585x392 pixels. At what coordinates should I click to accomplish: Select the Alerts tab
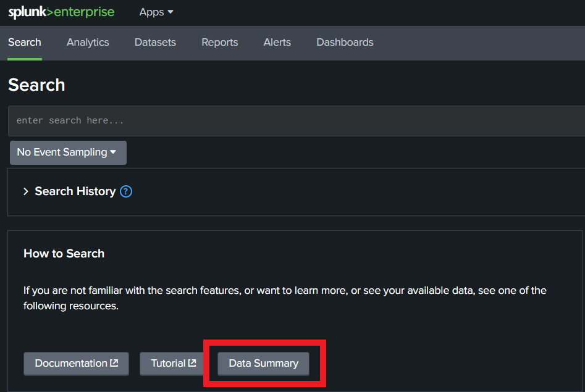click(x=277, y=43)
